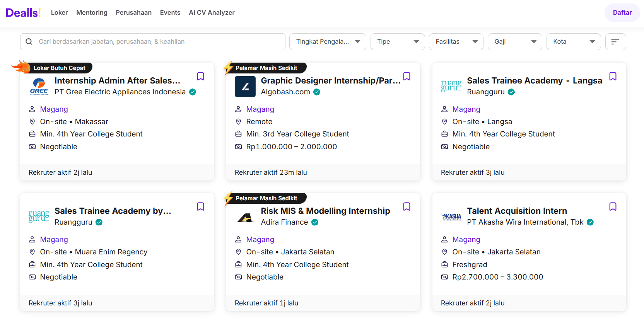The height and width of the screenshot is (317, 644).
Task: Click the Adira Finance logo
Action: [x=245, y=218]
